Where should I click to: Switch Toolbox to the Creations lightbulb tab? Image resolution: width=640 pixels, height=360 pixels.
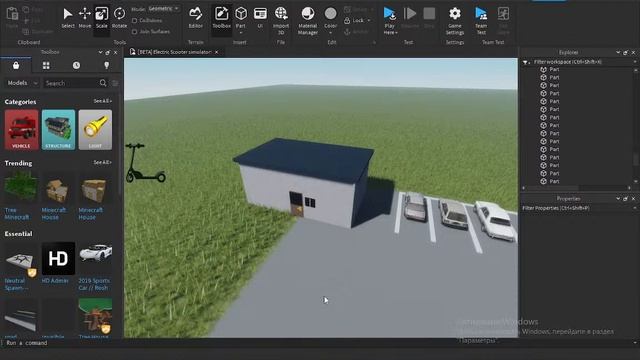[107, 65]
